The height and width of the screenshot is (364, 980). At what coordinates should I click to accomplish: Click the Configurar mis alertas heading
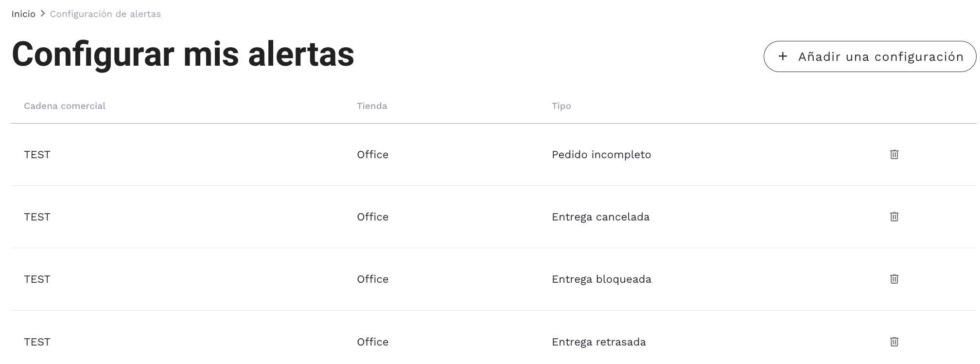point(183,54)
